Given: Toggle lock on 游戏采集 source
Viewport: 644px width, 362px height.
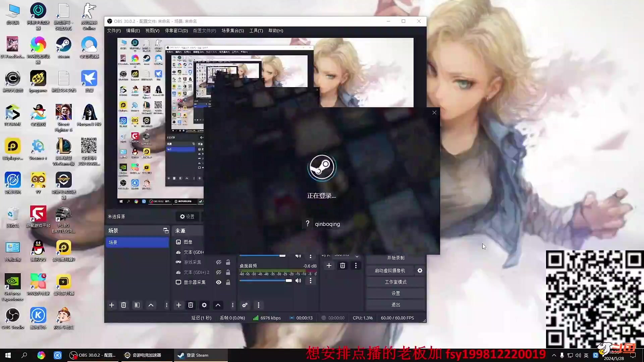Looking at the screenshot, I should pyautogui.click(x=228, y=262).
